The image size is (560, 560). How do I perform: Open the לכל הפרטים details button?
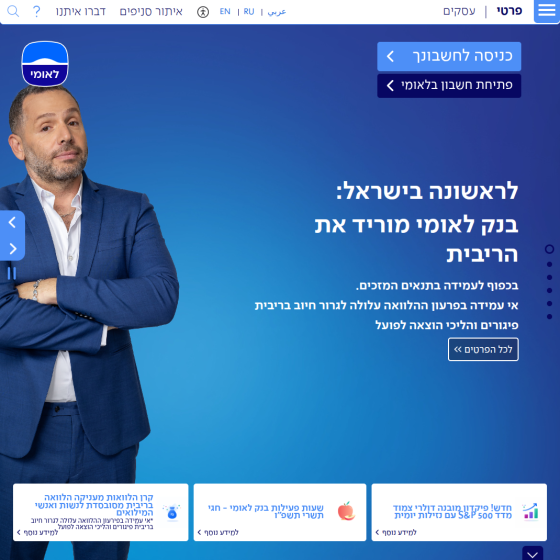click(x=483, y=349)
